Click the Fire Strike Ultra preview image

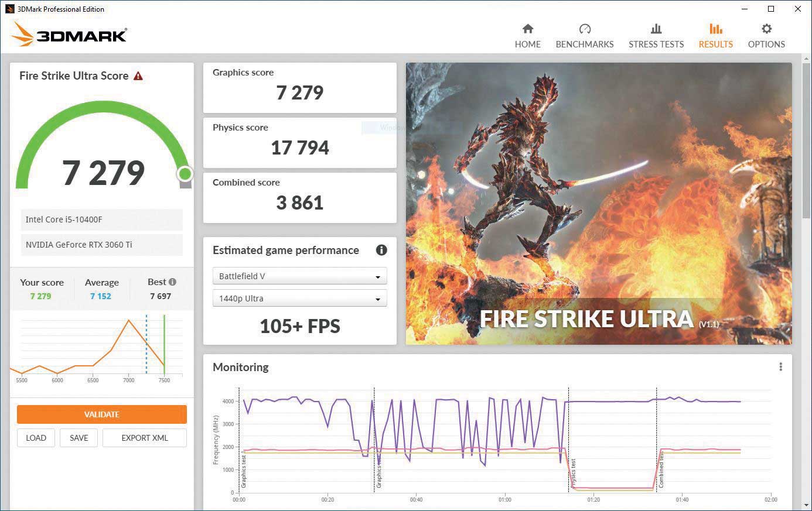point(598,203)
